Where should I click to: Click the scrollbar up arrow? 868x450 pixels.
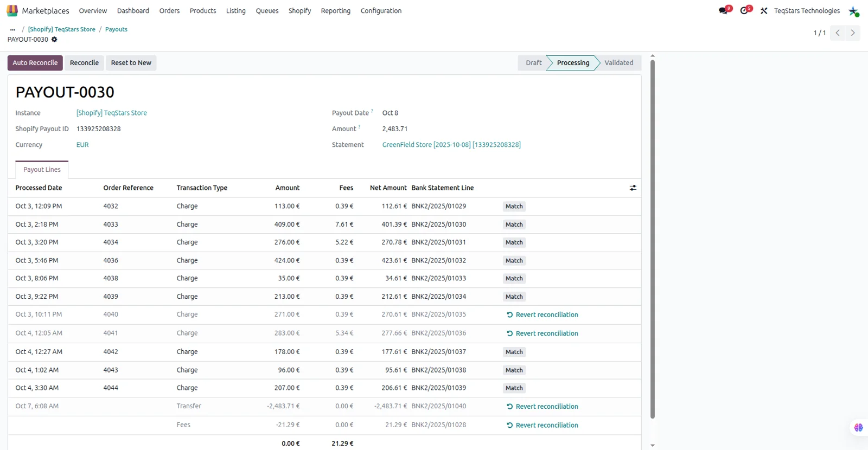[x=652, y=56]
